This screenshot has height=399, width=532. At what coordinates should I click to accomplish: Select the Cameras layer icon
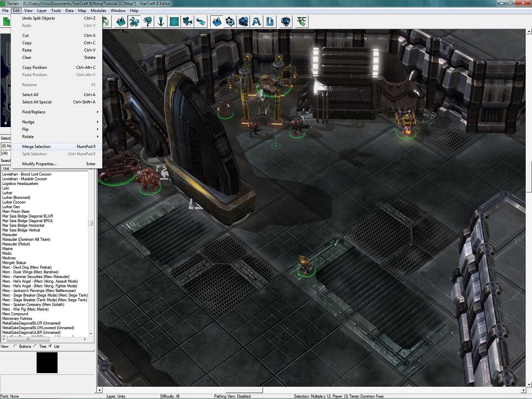click(188, 21)
